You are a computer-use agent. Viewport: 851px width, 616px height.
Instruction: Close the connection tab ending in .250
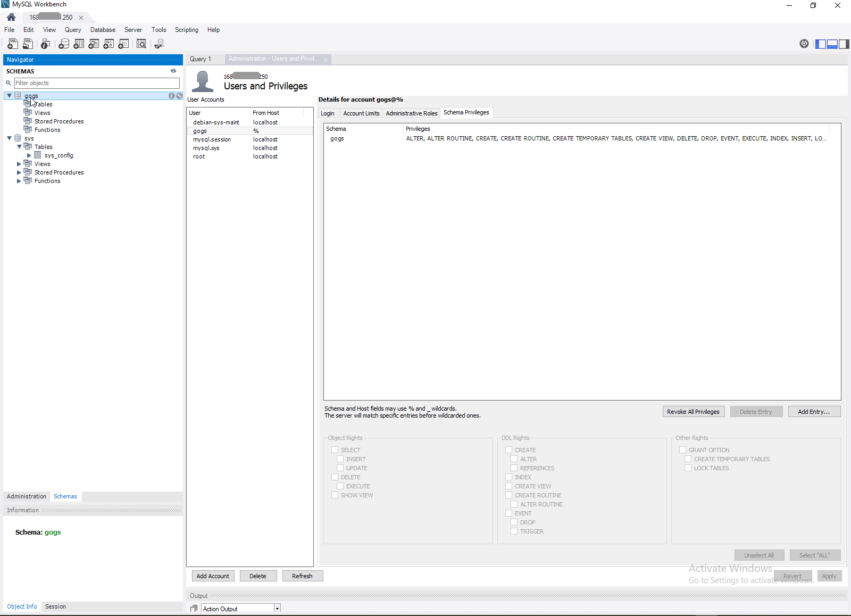point(81,18)
